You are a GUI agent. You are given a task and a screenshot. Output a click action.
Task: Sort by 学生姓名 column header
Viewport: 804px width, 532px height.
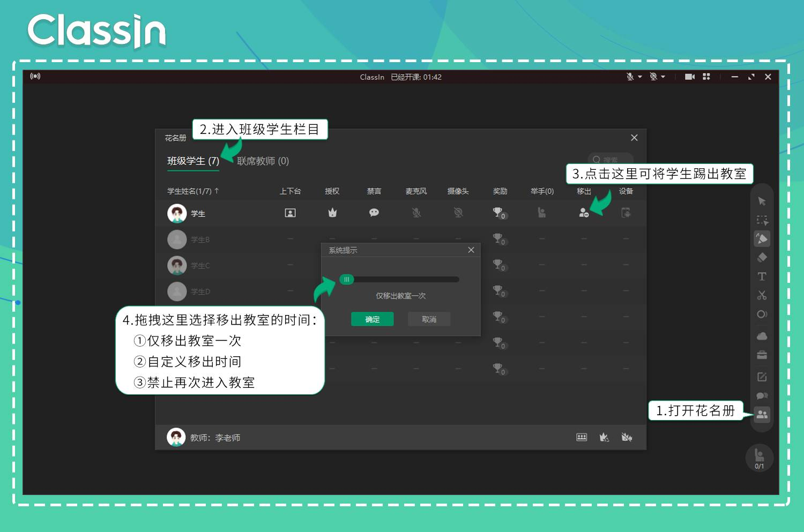193,191
